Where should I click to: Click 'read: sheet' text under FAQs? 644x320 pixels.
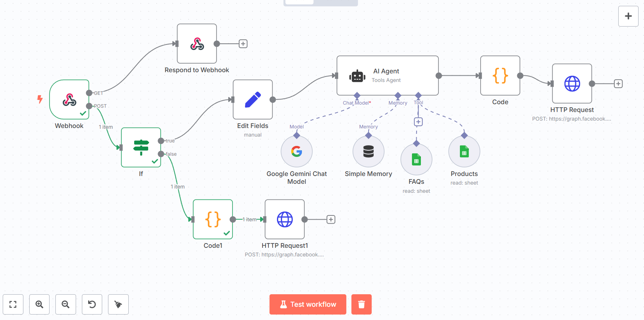pyautogui.click(x=417, y=191)
